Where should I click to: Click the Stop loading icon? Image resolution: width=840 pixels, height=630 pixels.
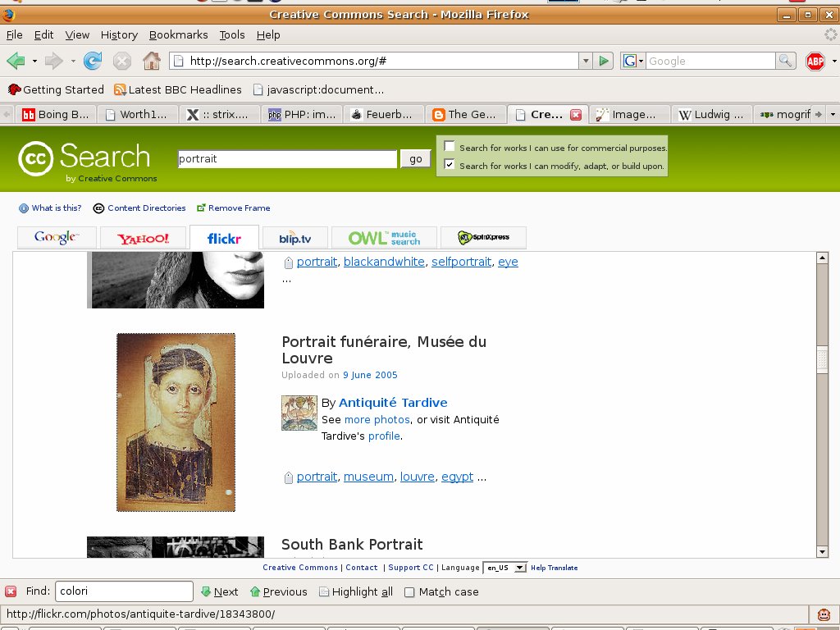pyautogui.click(x=122, y=61)
